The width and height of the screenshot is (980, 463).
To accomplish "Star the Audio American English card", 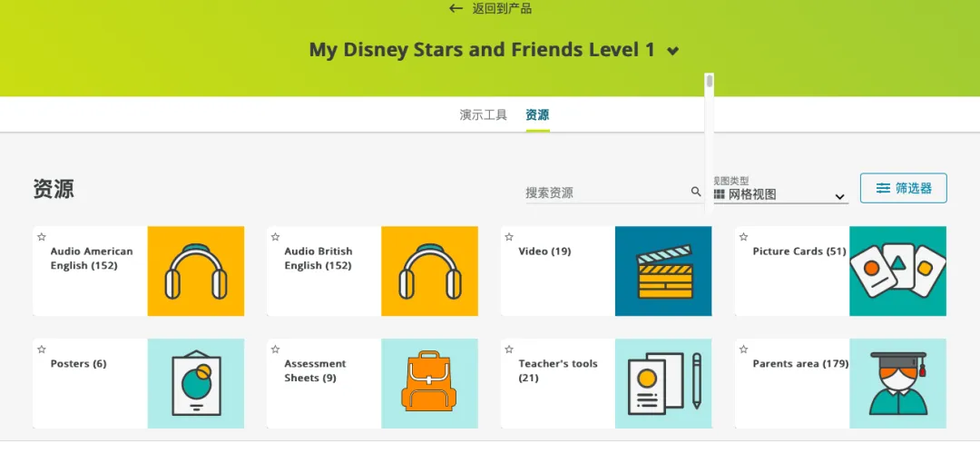I will point(42,237).
